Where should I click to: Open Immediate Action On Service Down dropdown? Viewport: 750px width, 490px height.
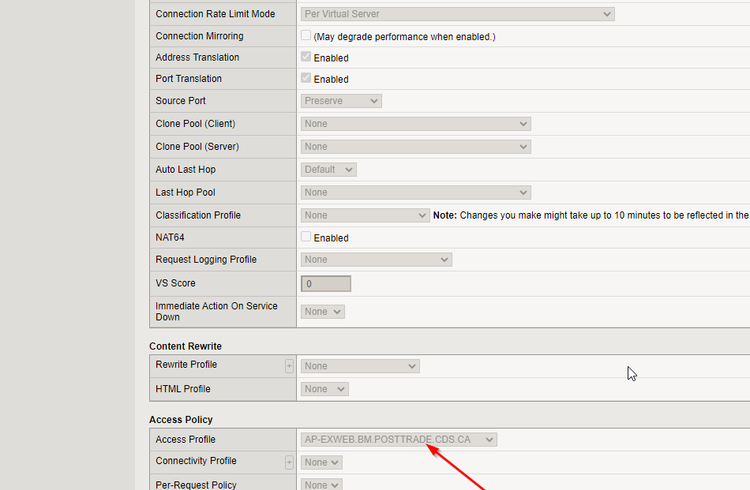pos(323,312)
